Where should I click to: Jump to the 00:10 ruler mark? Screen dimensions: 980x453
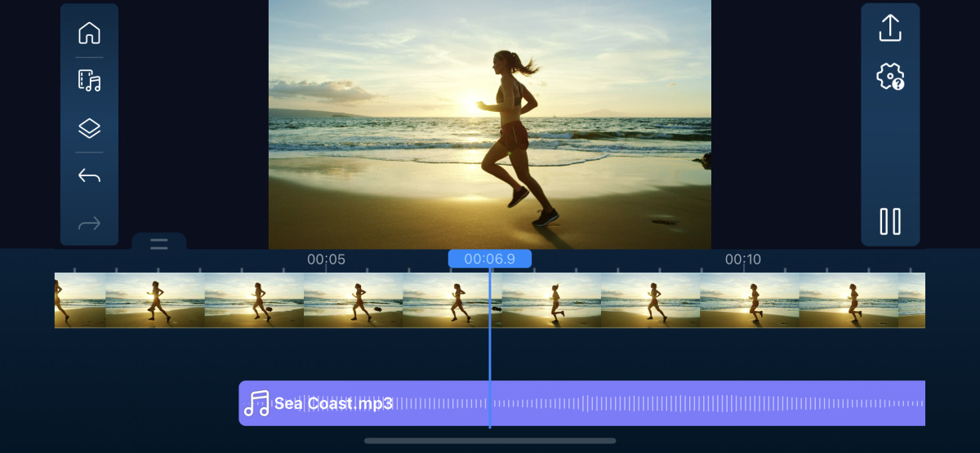(743, 260)
